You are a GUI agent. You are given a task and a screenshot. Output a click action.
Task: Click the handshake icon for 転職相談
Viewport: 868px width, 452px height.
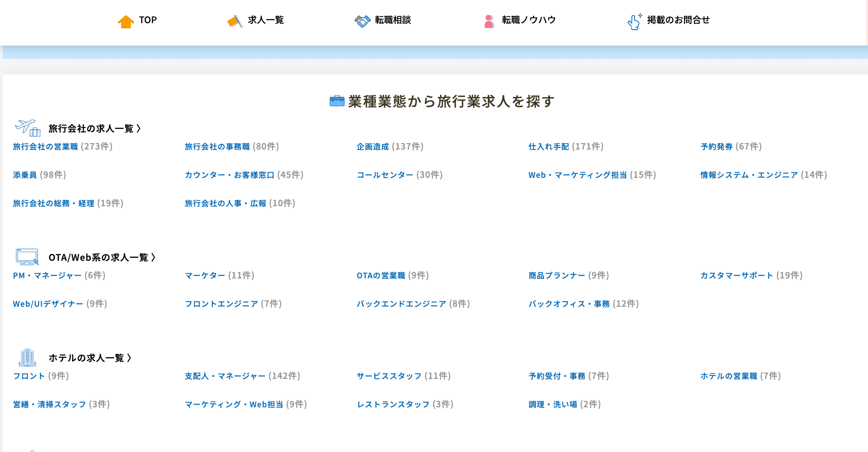point(362,21)
